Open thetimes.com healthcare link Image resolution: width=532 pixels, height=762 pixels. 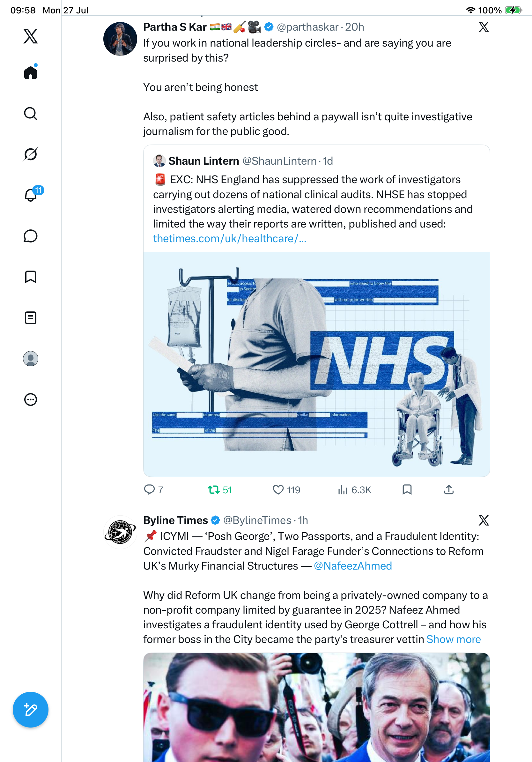pos(230,239)
